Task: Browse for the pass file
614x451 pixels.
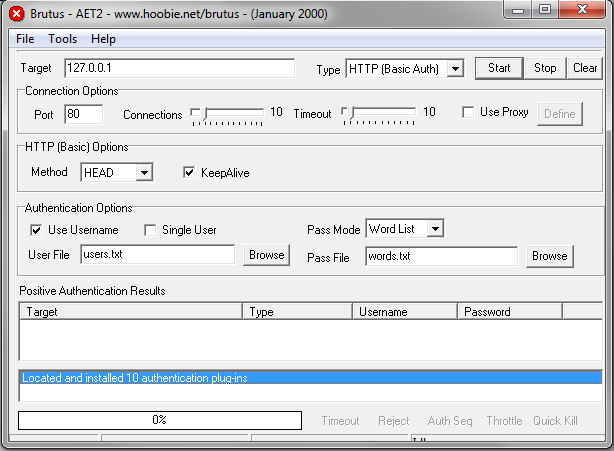Action: click(549, 256)
